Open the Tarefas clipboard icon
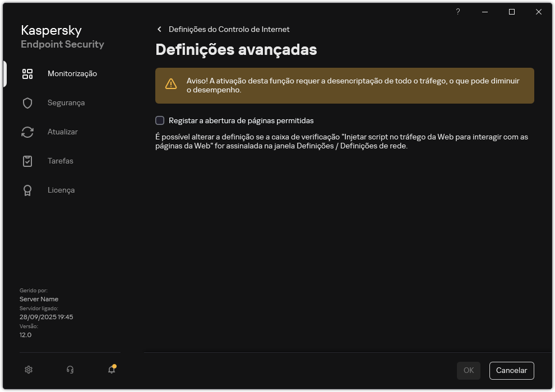The height and width of the screenshot is (392, 555). pos(27,161)
